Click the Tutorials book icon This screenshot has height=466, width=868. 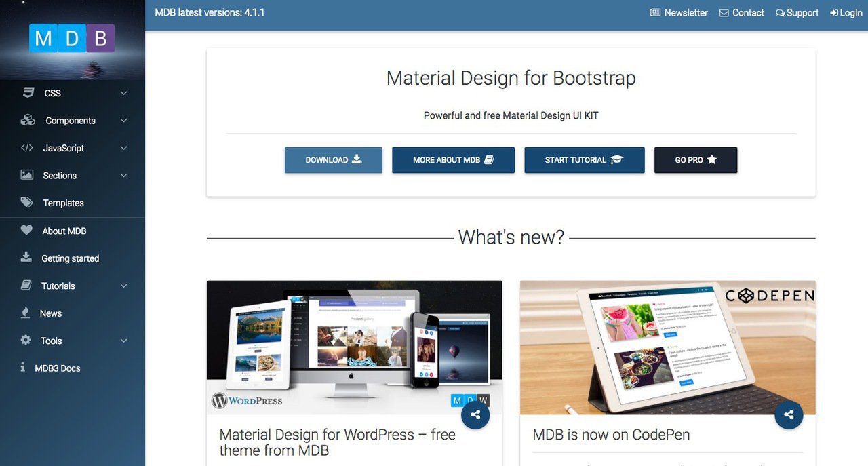pos(26,285)
